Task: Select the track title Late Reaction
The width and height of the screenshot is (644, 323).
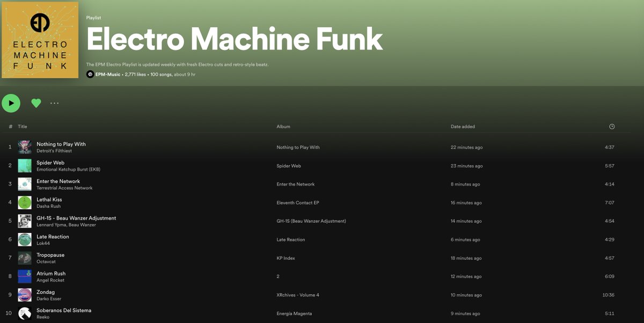Action: tap(53, 237)
